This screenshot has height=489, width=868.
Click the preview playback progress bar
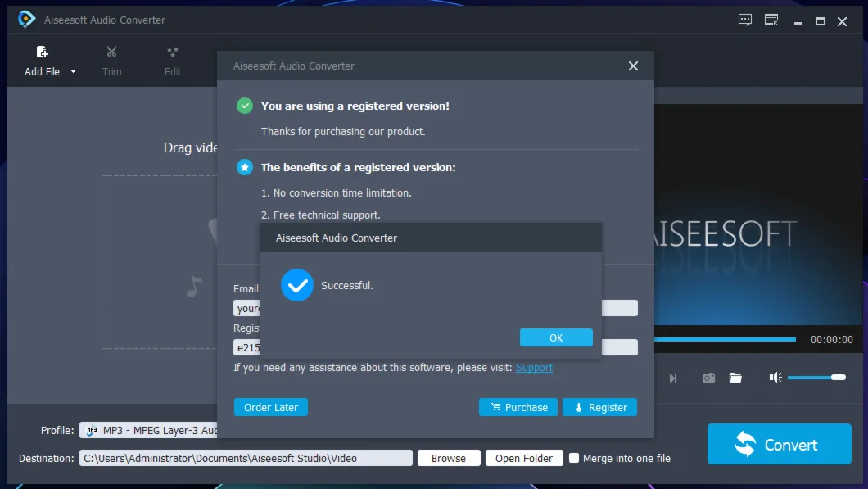(726, 339)
